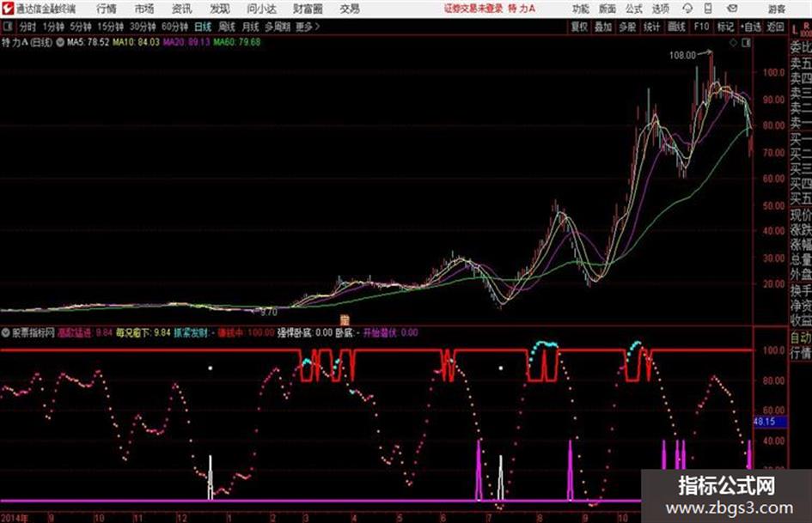Click the 游客 user account label

point(776,9)
